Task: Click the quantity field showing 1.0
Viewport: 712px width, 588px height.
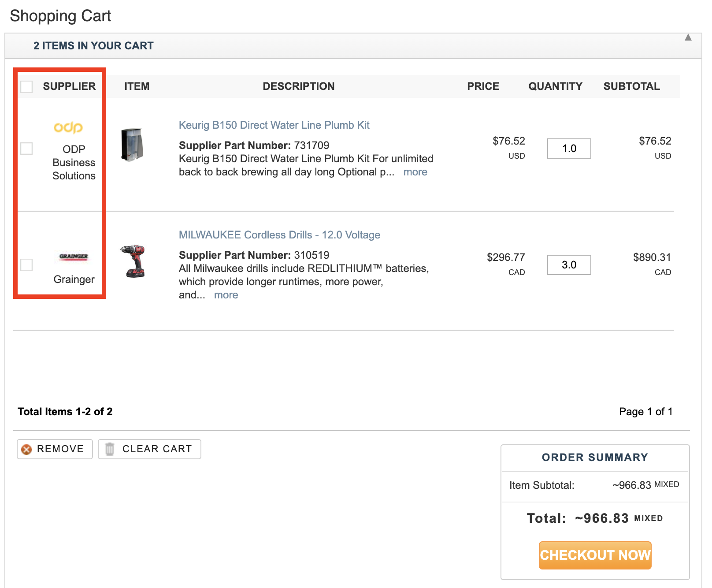Action: pyautogui.click(x=569, y=149)
